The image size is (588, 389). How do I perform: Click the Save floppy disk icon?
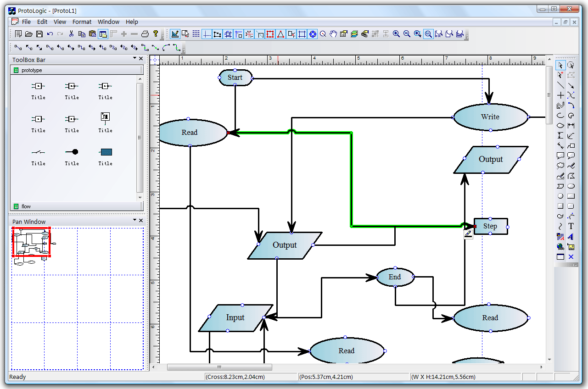click(x=39, y=34)
